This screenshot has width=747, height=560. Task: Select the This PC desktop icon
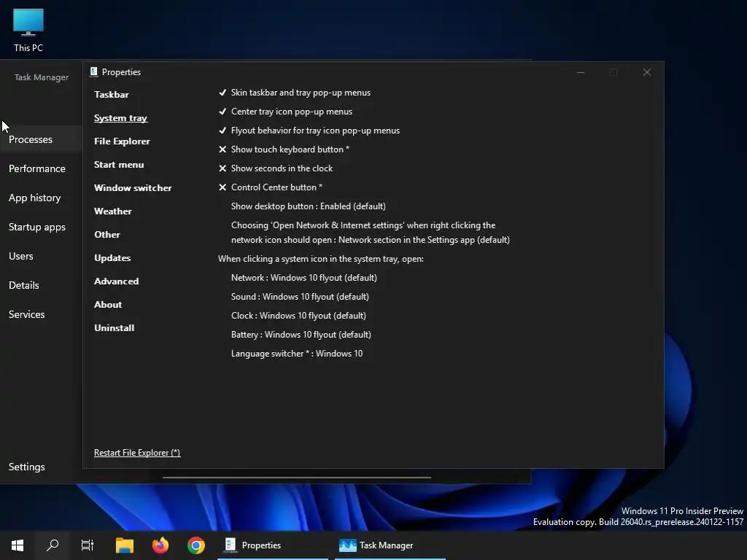[x=28, y=31]
